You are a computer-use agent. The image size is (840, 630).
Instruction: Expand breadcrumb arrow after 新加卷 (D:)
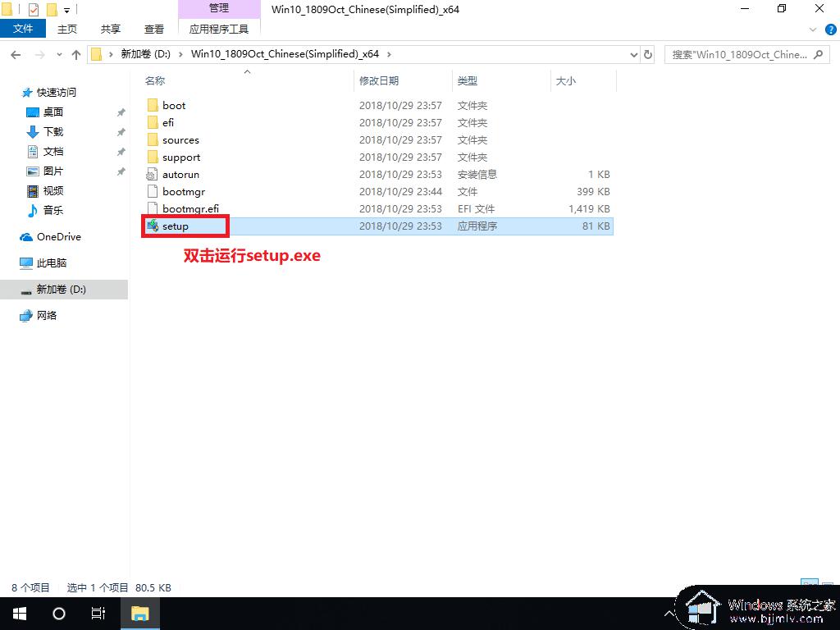[180, 54]
